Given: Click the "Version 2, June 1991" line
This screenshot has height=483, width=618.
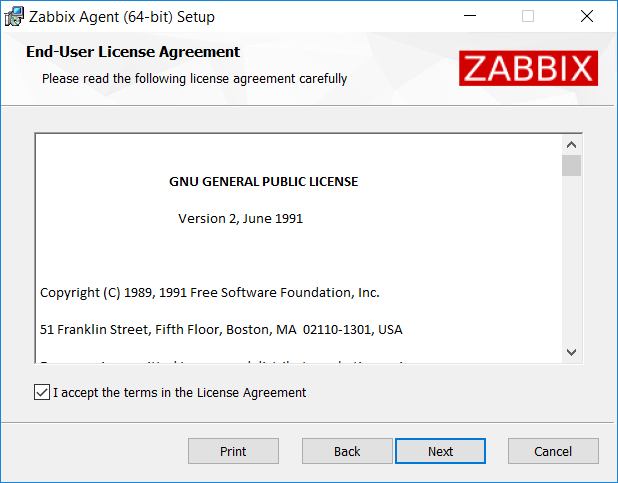Looking at the screenshot, I should point(240,218).
